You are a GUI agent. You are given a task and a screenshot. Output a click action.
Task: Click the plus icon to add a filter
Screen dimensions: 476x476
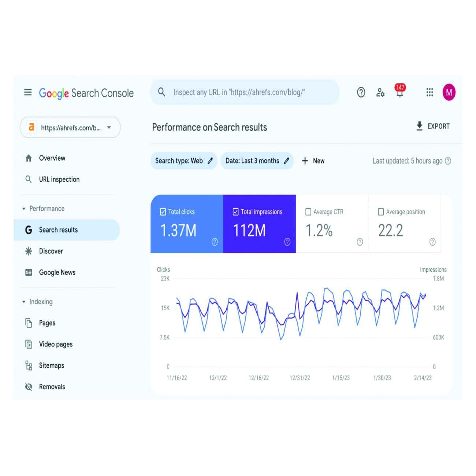(305, 161)
